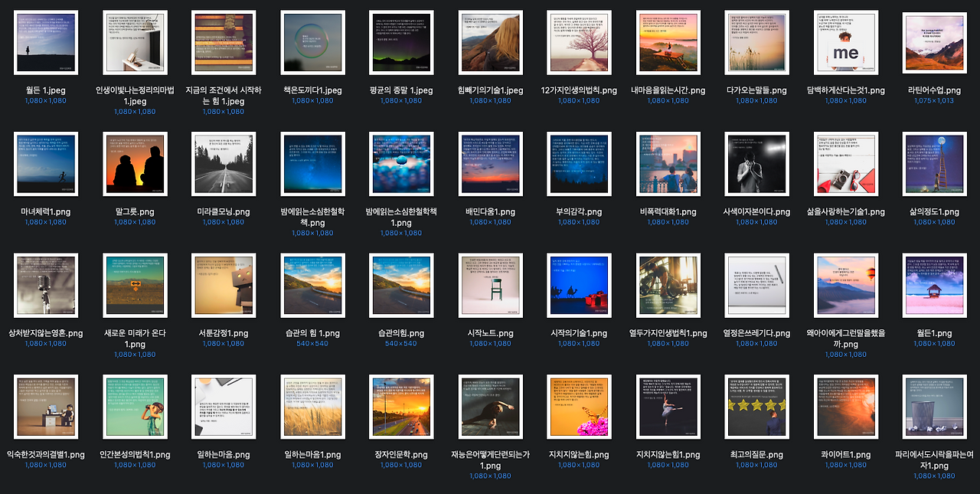
Task: Select the 서툰감정1.png robot thumbnail
Action: [224, 286]
